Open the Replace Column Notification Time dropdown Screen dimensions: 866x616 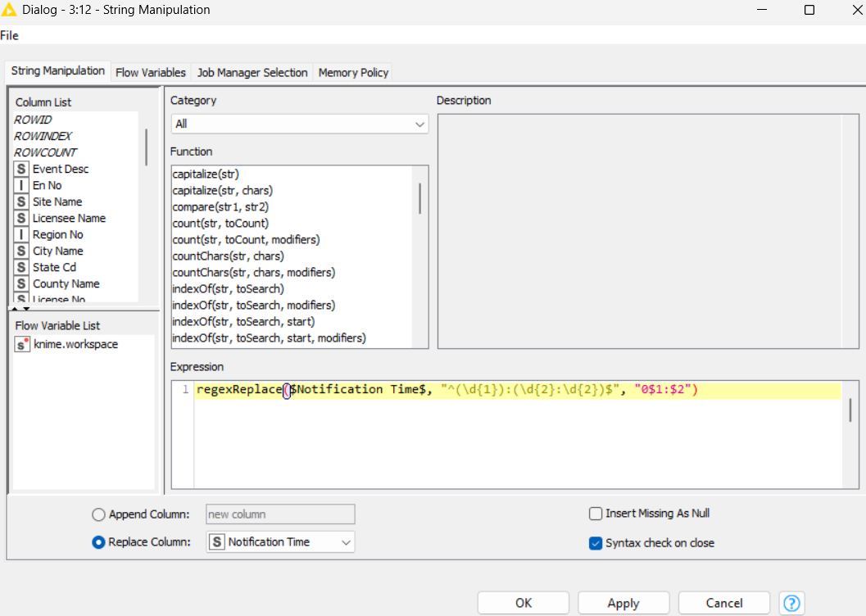[280, 542]
